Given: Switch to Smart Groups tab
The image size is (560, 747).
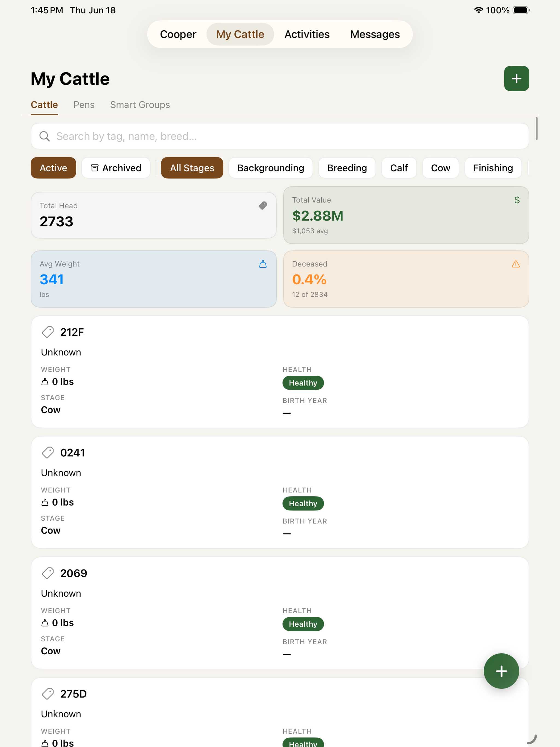Looking at the screenshot, I should pos(140,105).
